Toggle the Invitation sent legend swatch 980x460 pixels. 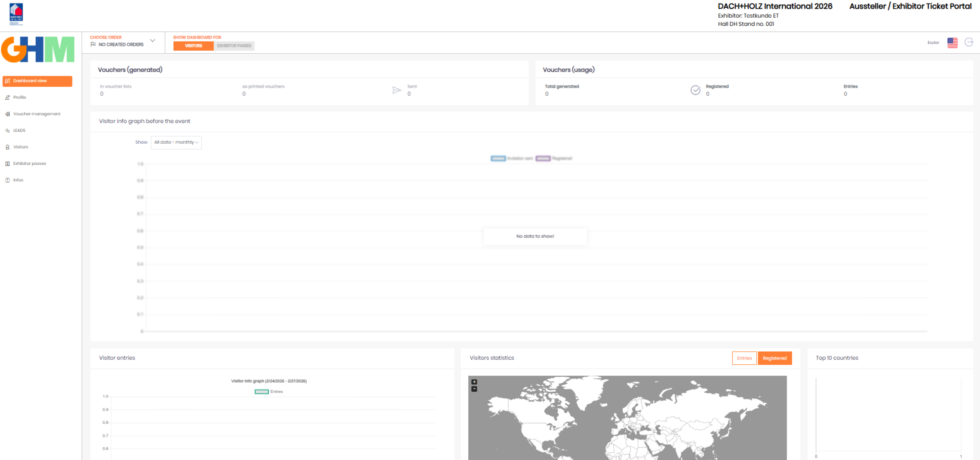[x=498, y=159]
